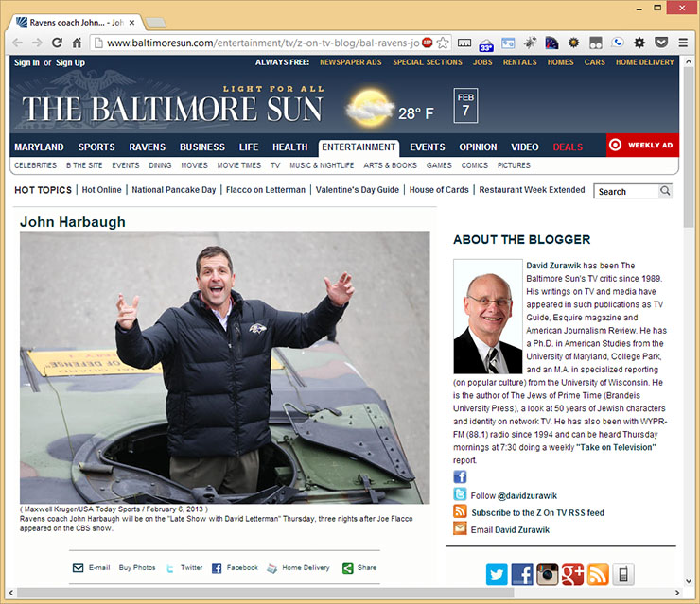Click the green Share icon
This screenshot has height=604, width=700.
pyautogui.click(x=347, y=568)
